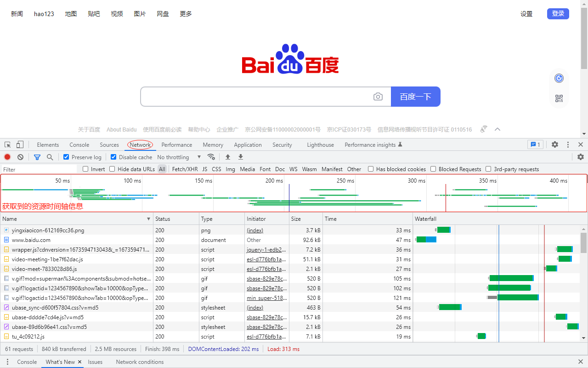Open the issues counter badge
Screen dimensions: 588x368
tap(535, 144)
